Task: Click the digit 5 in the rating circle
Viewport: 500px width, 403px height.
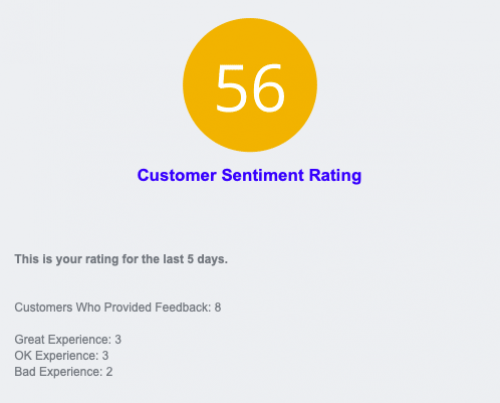Action: coord(231,88)
